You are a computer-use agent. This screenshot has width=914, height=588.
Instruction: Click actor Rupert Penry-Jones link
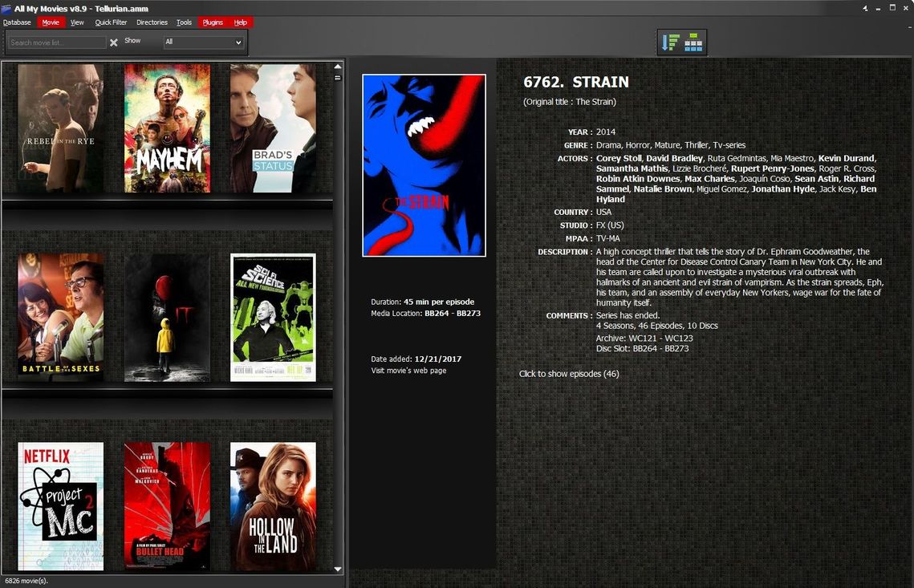[772, 168]
